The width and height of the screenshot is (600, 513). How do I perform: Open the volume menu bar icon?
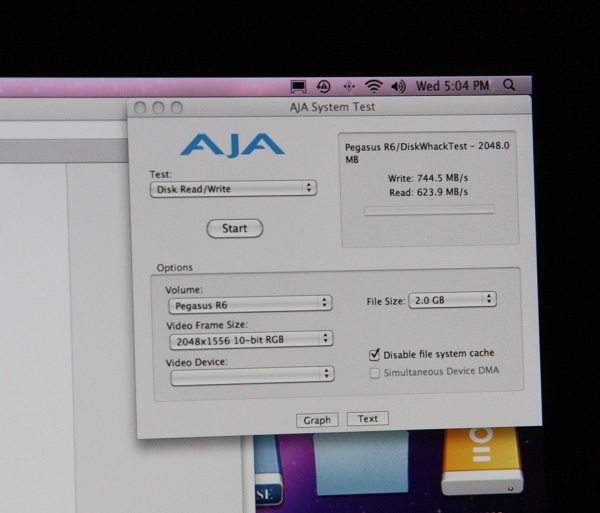coord(398,87)
